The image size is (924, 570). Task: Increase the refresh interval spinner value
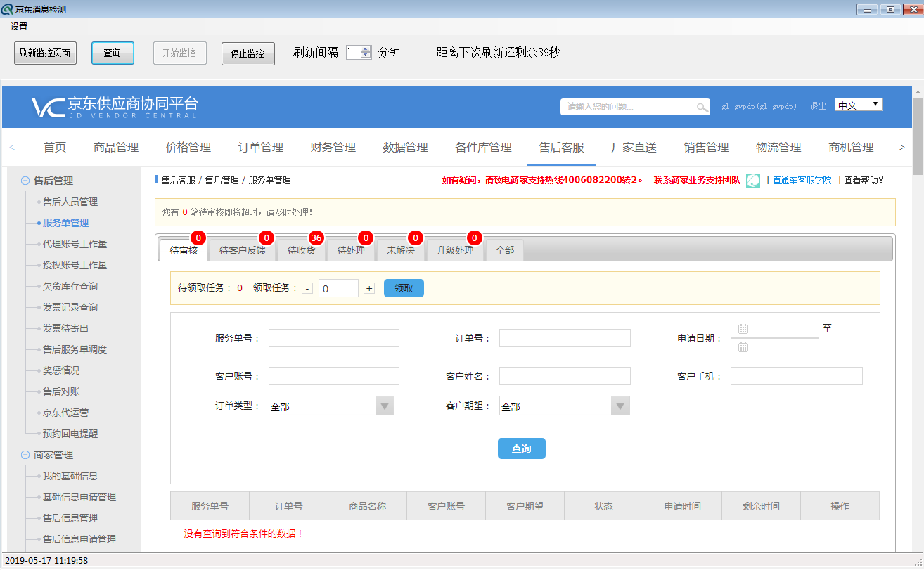click(x=366, y=49)
